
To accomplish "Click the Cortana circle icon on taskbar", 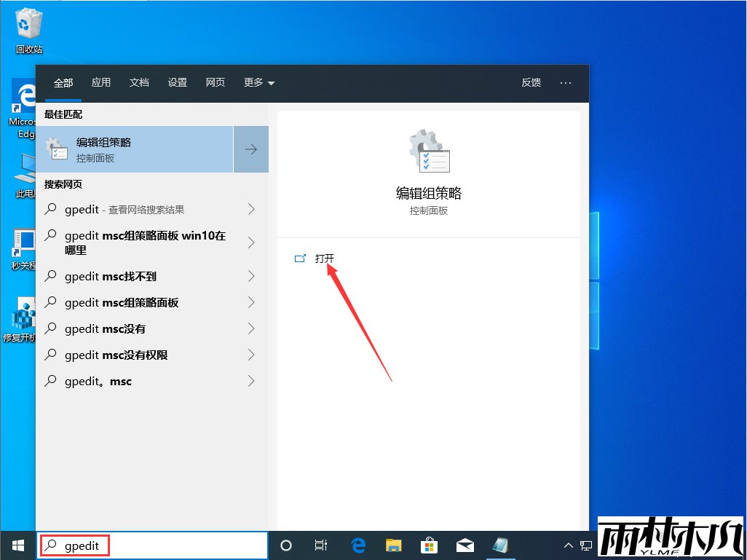I will click(x=285, y=545).
